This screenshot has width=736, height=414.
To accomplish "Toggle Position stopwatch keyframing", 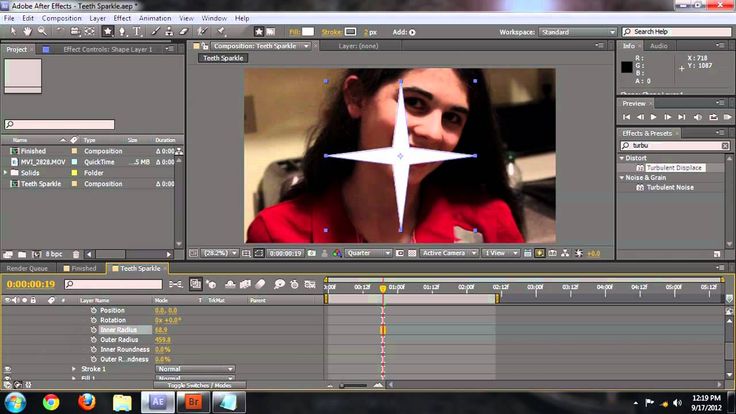I will pos(93,310).
